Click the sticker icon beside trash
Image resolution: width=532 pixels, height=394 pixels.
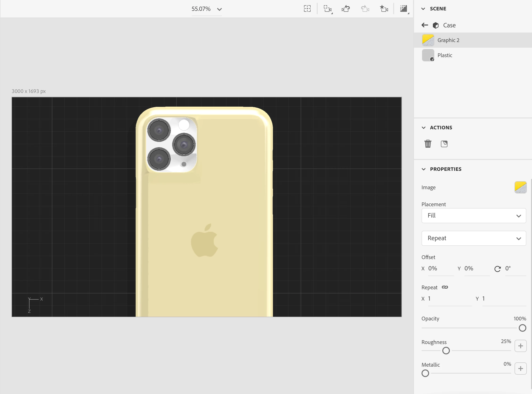pyautogui.click(x=444, y=144)
